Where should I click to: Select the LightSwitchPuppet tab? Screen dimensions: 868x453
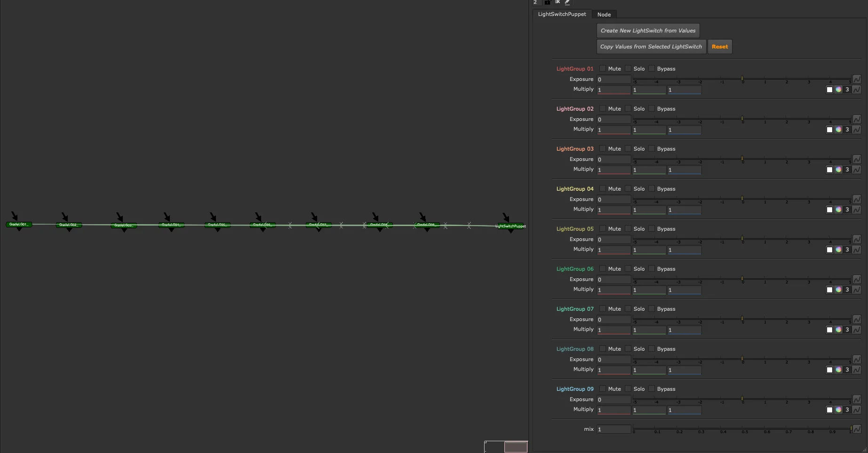coord(561,14)
